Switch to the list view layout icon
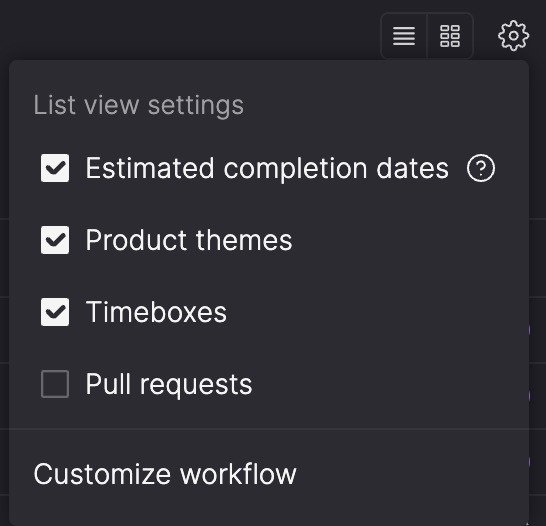This screenshot has width=546, height=526. [404, 36]
